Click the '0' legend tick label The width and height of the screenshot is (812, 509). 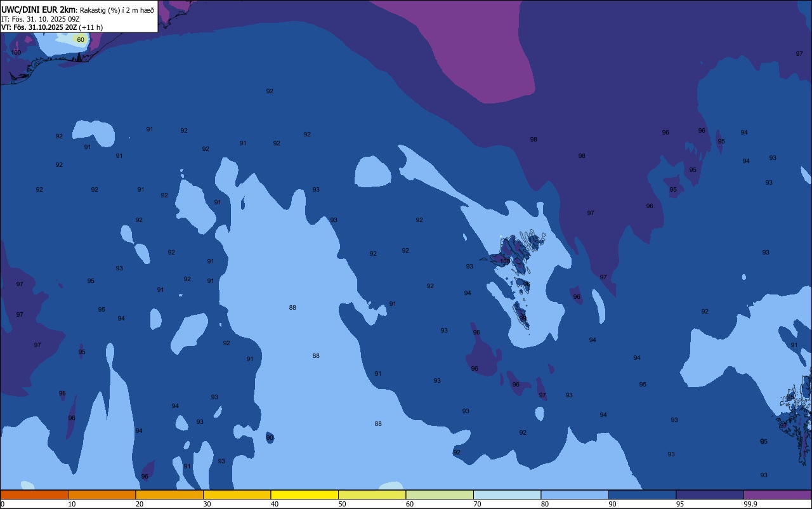[x=3, y=504]
